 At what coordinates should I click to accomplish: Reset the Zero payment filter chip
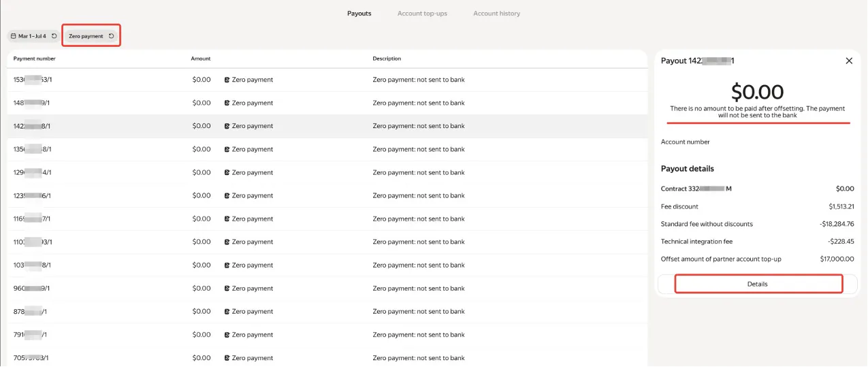coord(111,36)
